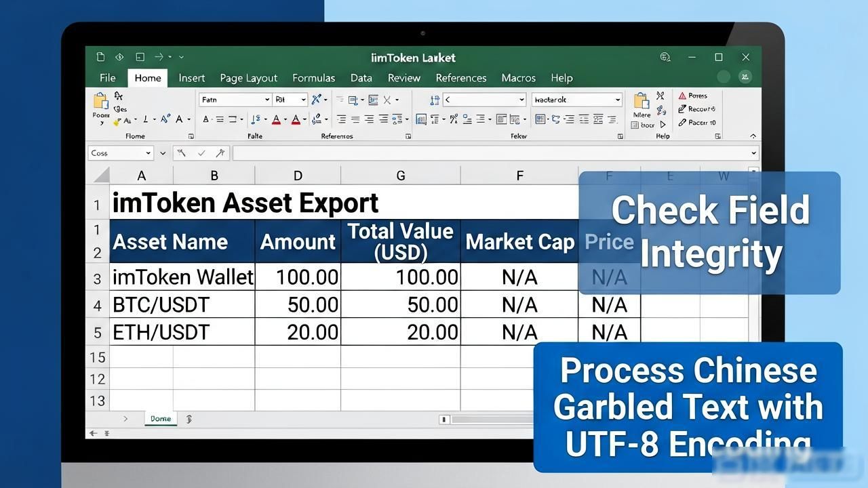868x488 pixels.
Task: Select the BTC/USDT cell
Action: pyautogui.click(x=182, y=304)
